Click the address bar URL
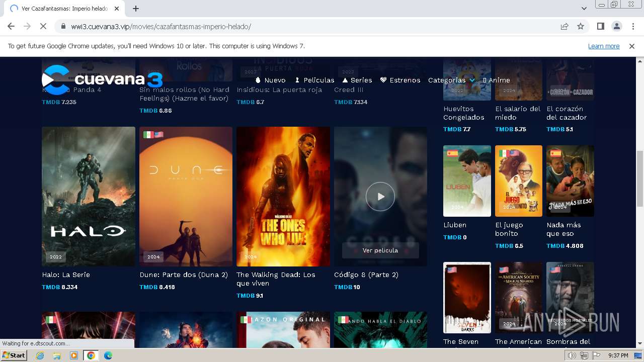The width and height of the screenshot is (644, 362). [x=161, y=27]
